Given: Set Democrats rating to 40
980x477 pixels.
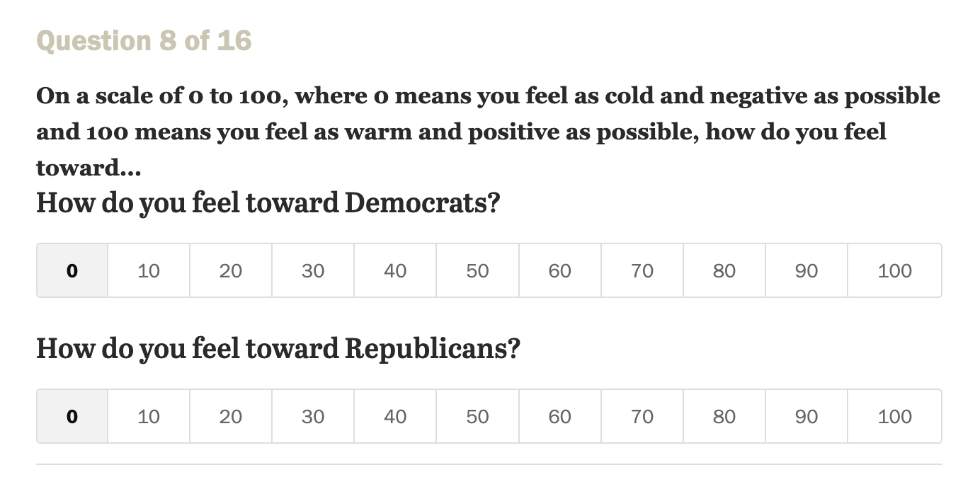Looking at the screenshot, I should click(395, 270).
